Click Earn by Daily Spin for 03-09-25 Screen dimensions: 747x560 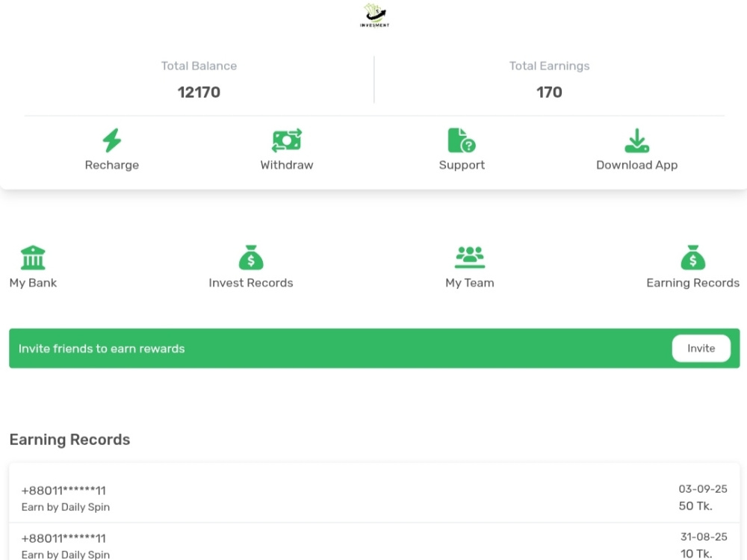click(66, 507)
